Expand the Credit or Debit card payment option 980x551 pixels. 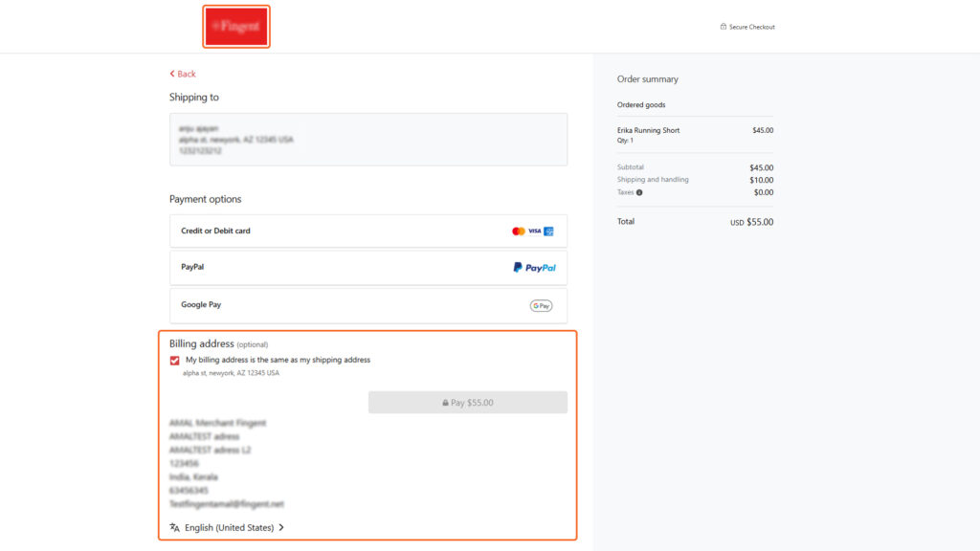(368, 231)
